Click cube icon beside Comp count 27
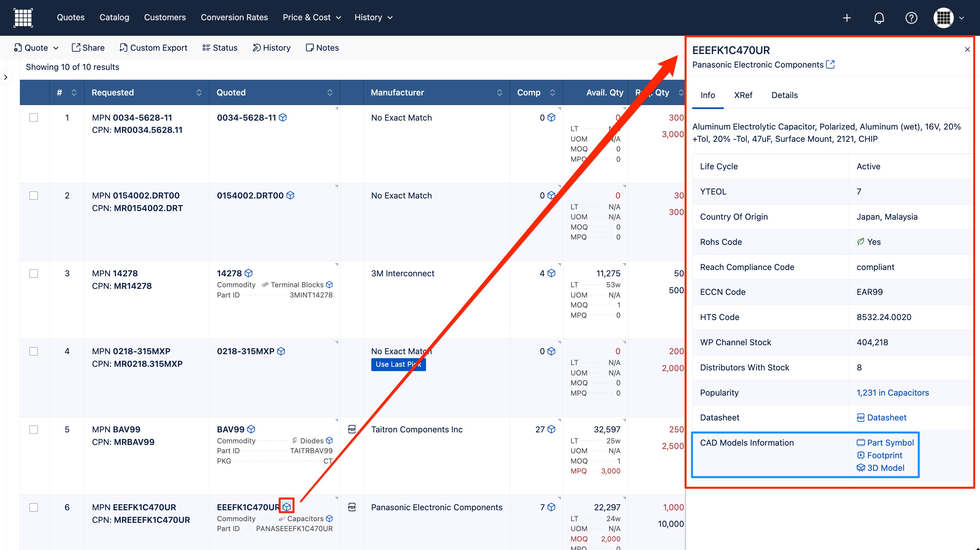The image size is (980, 550). tap(551, 429)
